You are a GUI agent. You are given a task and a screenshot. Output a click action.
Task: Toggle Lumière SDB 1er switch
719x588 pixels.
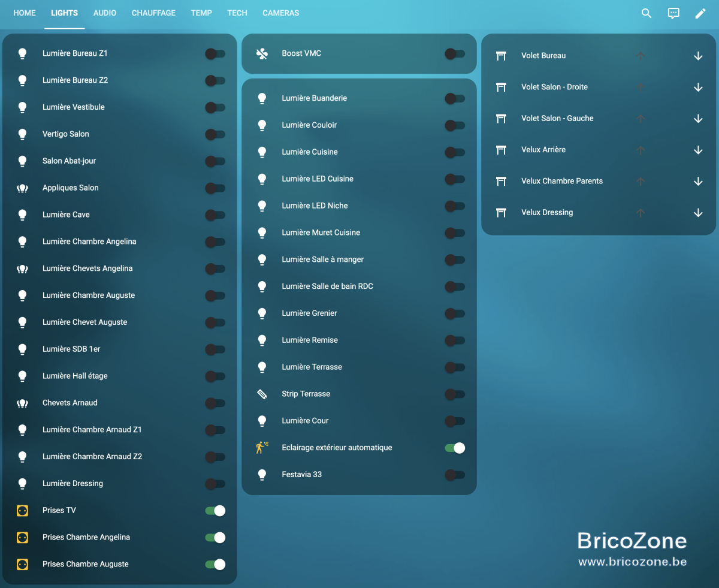pyautogui.click(x=215, y=349)
